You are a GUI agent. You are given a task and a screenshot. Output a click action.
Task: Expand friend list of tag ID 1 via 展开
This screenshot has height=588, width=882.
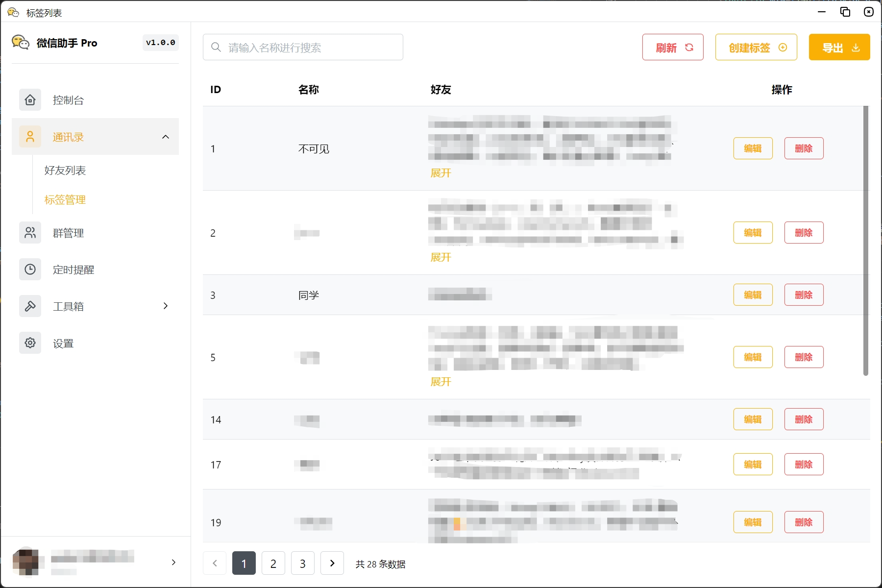[x=441, y=172]
